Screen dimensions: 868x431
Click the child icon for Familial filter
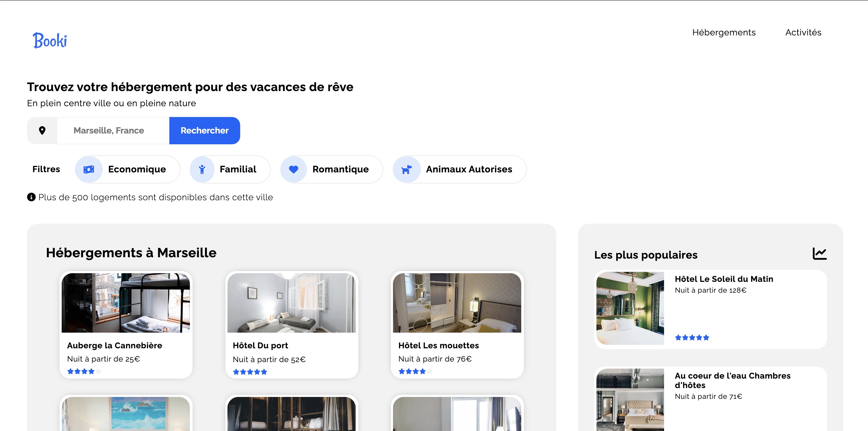202,169
